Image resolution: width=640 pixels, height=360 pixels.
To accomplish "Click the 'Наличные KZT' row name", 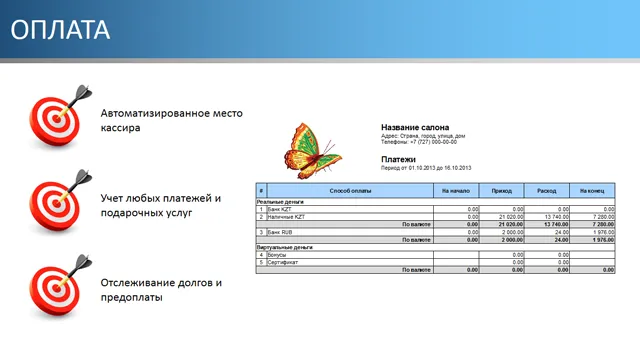I will pyautogui.click(x=286, y=217).
